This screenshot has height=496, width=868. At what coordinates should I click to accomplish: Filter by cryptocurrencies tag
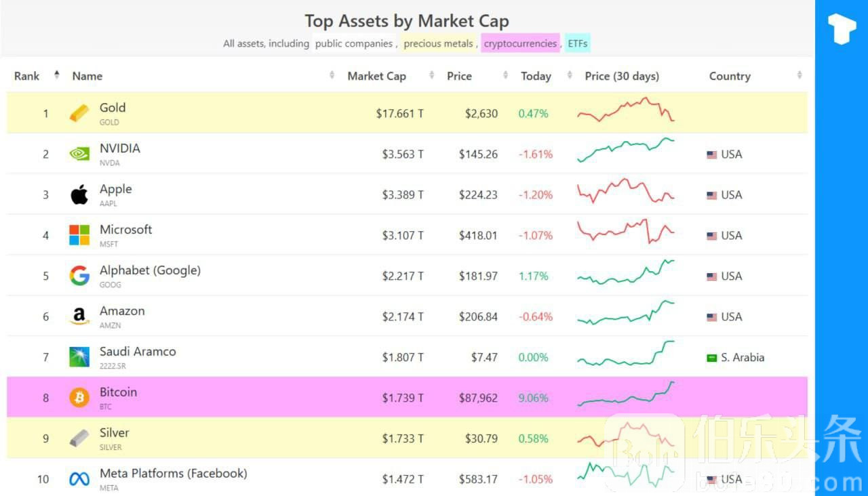pyautogui.click(x=520, y=43)
